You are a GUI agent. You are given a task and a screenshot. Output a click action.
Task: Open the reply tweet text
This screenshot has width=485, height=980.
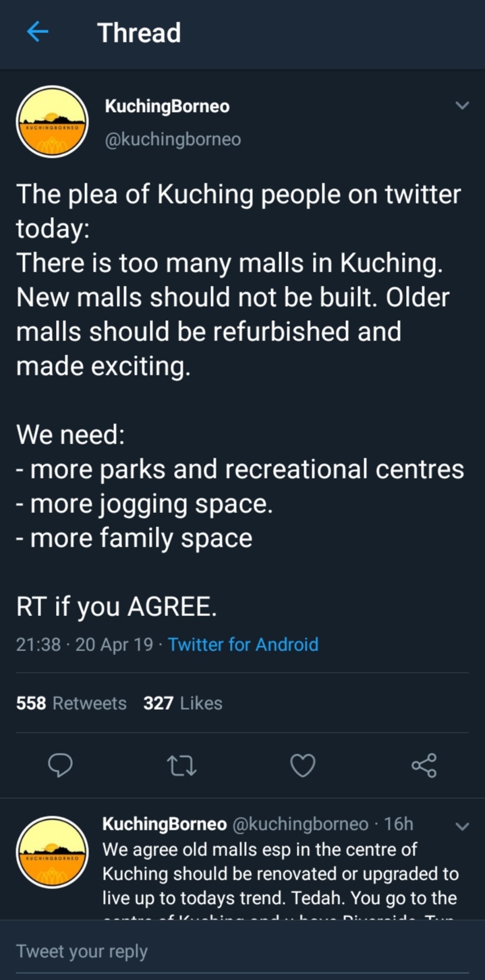pyautogui.click(x=279, y=874)
